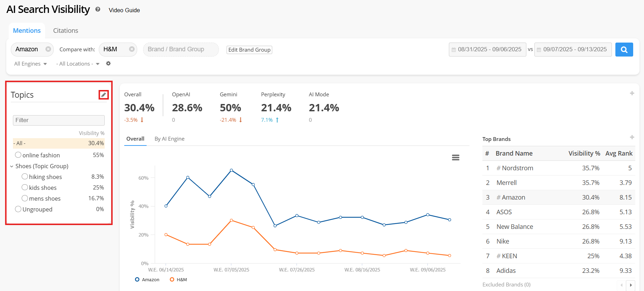Remove the Amazon brand with its X icon
The height and width of the screenshot is (291, 644).
tap(48, 49)
